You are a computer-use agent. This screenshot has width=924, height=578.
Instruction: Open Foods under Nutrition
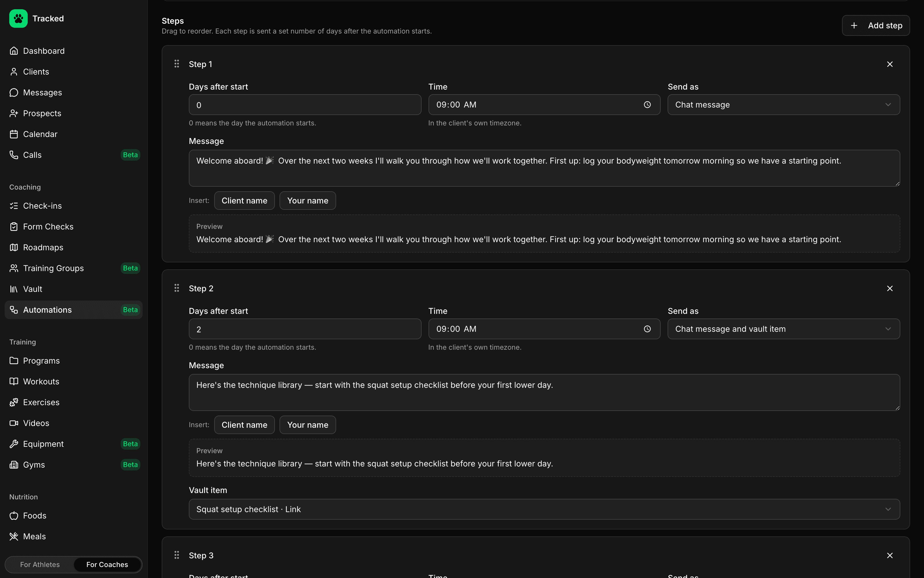pyautogui.click(x=73, y=516)
